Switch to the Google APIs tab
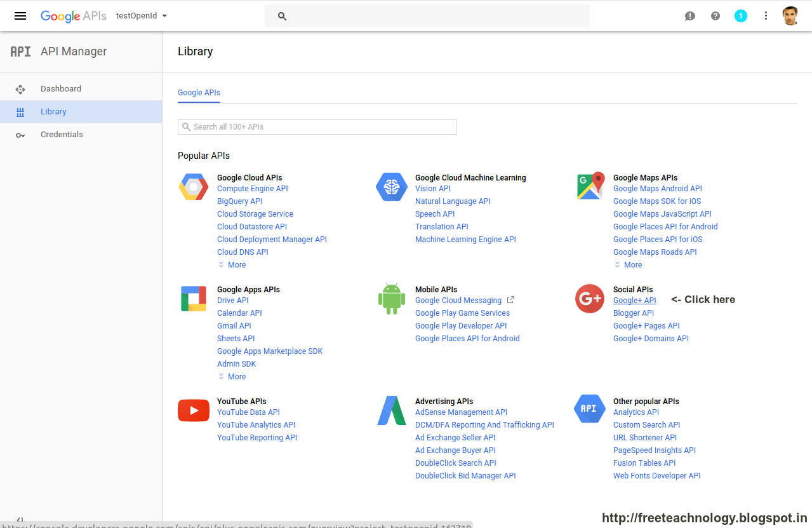 click(199, 93)
